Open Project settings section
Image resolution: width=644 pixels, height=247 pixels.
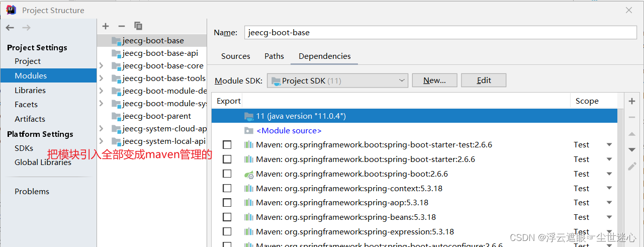coord(28,61)
